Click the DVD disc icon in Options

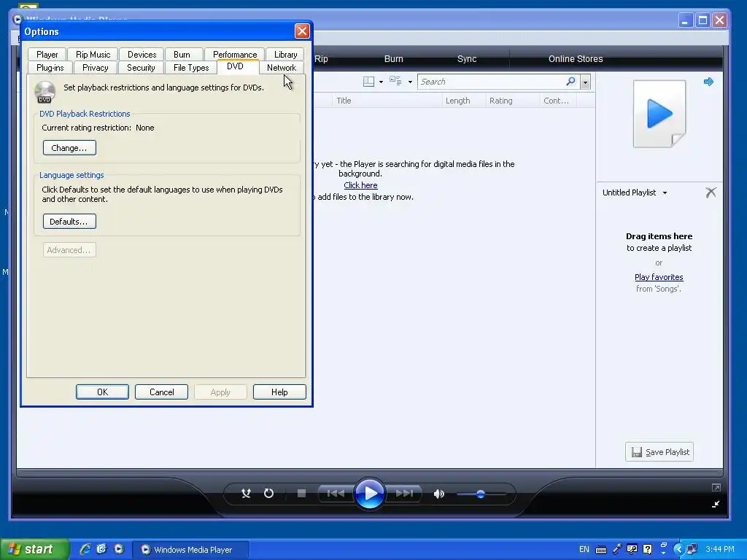click(x=44, y=92)
